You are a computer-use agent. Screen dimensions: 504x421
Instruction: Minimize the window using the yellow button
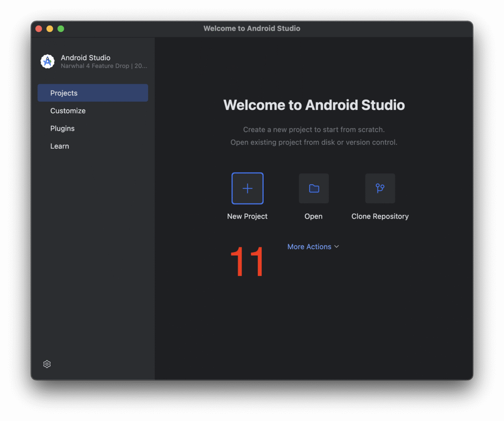[50, 29]
